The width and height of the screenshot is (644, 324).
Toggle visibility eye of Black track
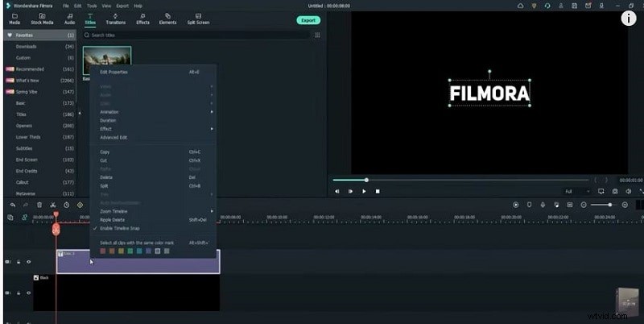[x=29, y=293]
